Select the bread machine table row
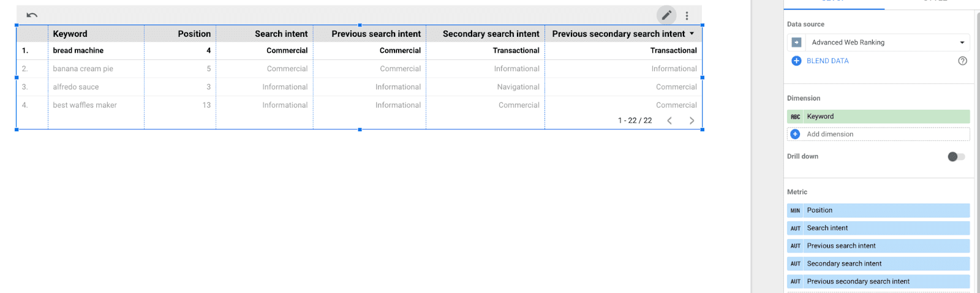 coord(359,50)
